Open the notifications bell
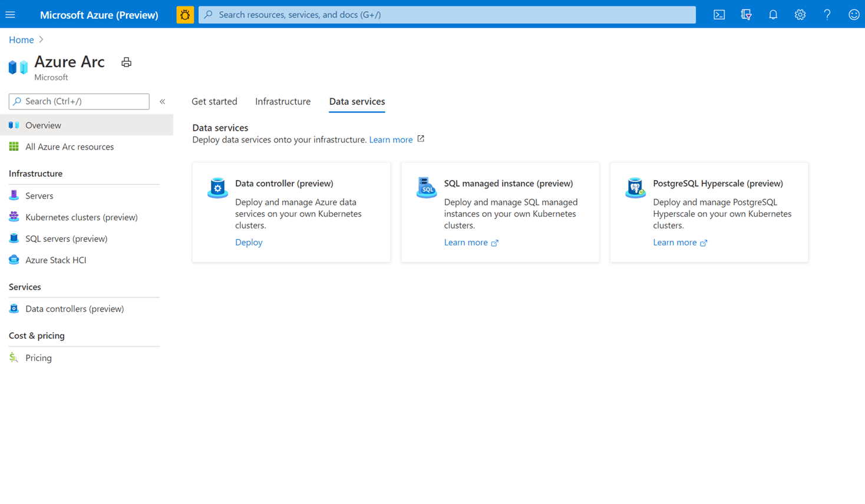 (x=773, y=15)
